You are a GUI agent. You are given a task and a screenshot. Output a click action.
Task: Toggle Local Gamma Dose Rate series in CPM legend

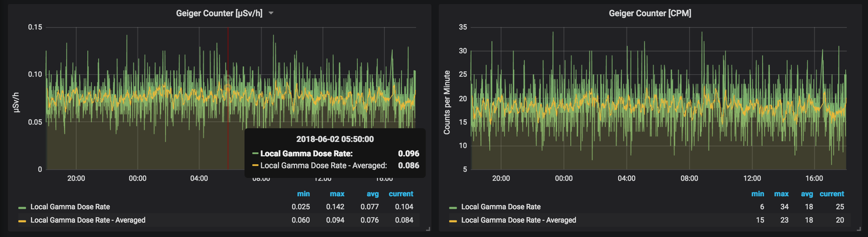[x=501, y=207]
